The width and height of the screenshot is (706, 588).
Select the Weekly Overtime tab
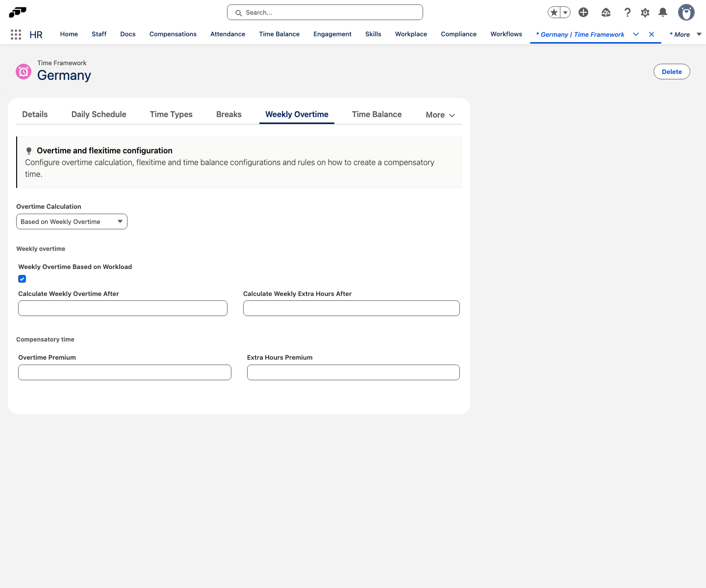coord(297,114)
